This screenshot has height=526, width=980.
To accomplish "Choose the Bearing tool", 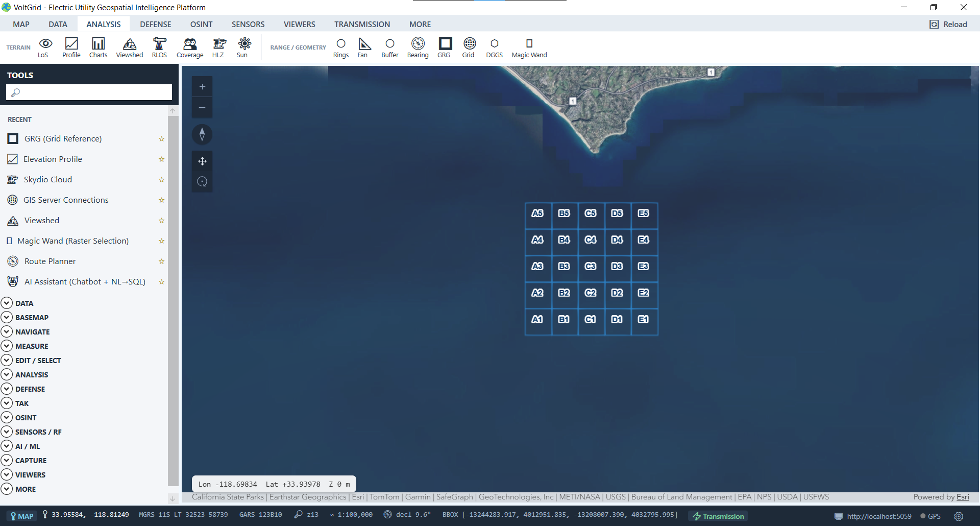I will [x=418, y=47].
